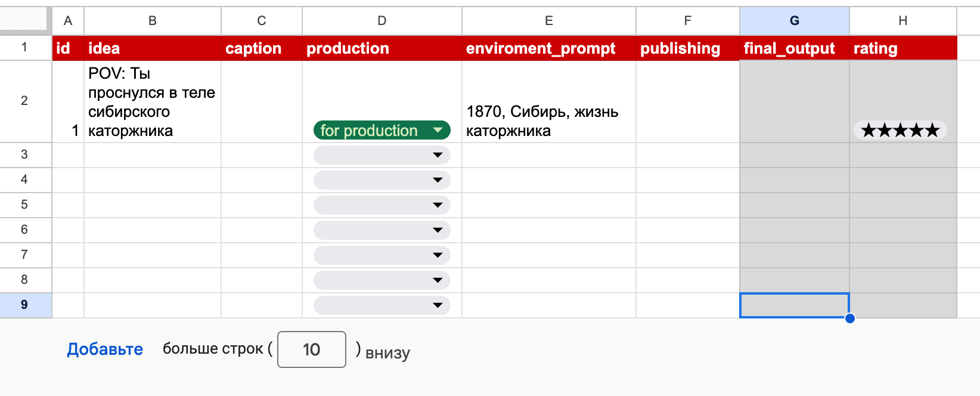This screenshot has height=396, width=980.
Task: Expand the production dropdown in row 9
Action: [x=382, y=305]
